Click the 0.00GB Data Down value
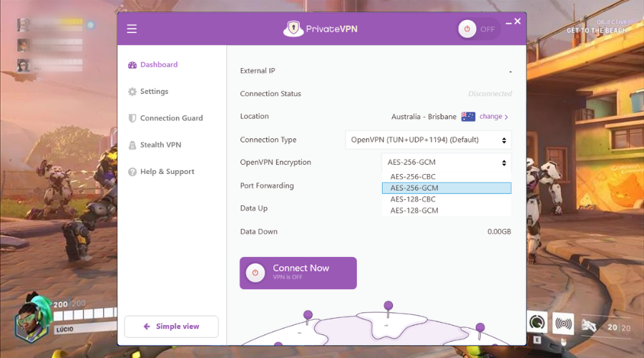Screen dimensions: 644x358 pyautogui.click(x=499, y=231)
